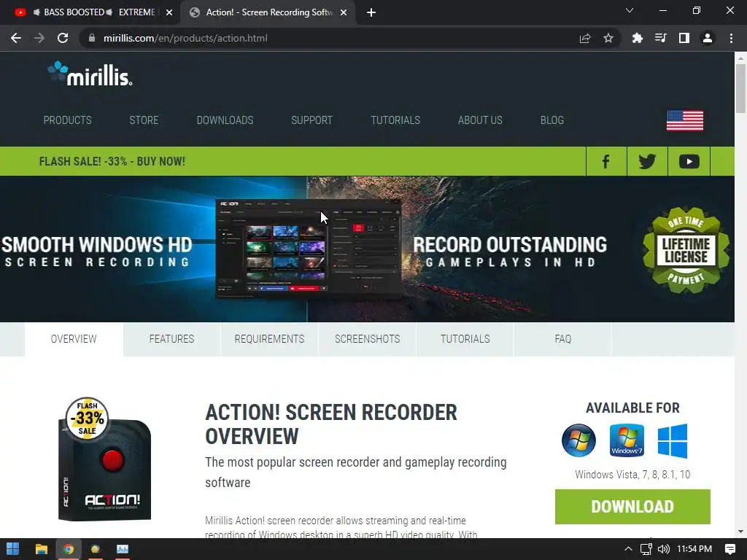This screenshot has height=560, width=747.
Task: Toggle the browser side panel icon
Action: [x=684, y=38]
